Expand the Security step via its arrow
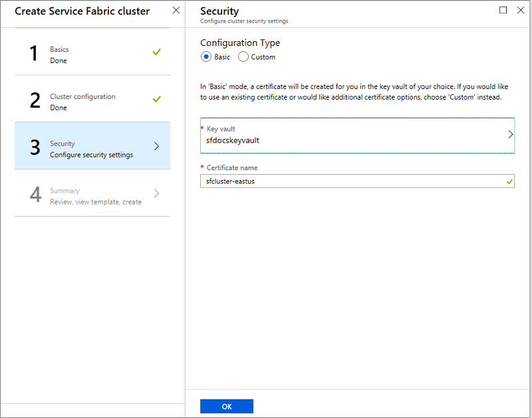Screen dimensions: 532x418 coord(157,146)
